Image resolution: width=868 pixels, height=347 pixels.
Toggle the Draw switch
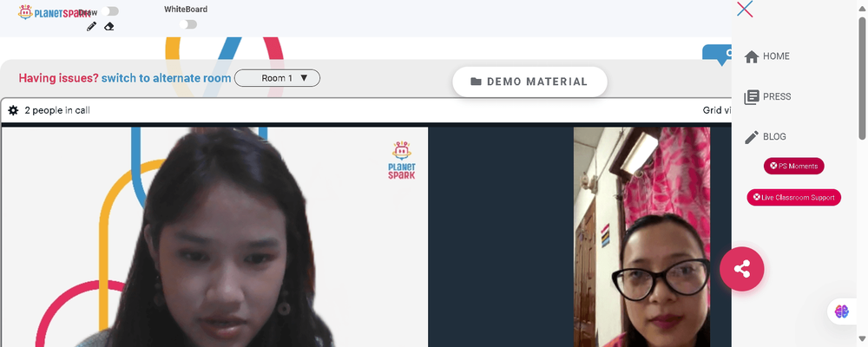tap(110, 11)
